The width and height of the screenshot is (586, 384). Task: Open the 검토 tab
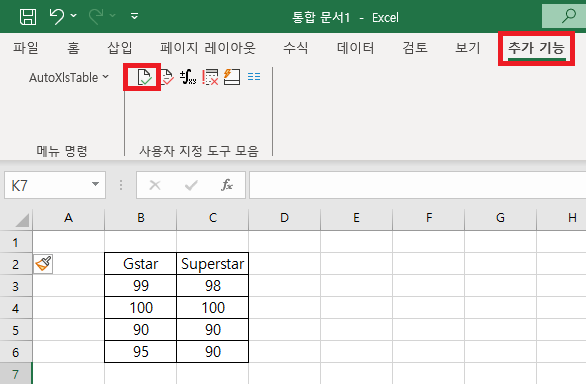415,48
